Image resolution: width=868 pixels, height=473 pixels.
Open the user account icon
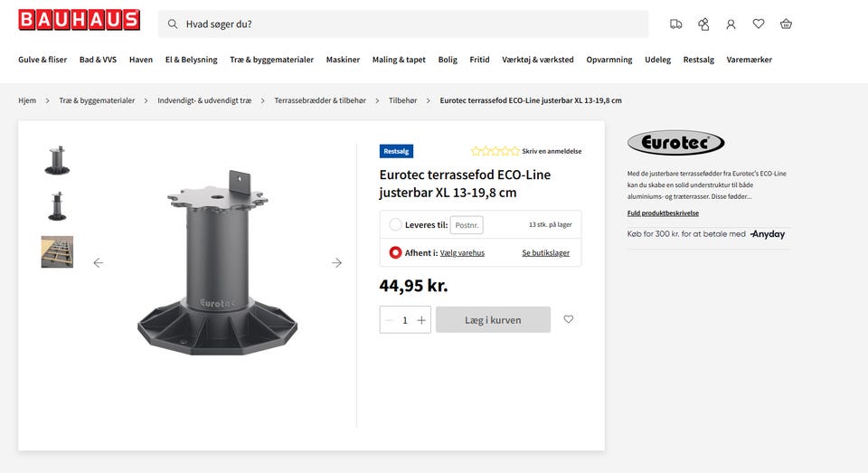click(731, 24)
